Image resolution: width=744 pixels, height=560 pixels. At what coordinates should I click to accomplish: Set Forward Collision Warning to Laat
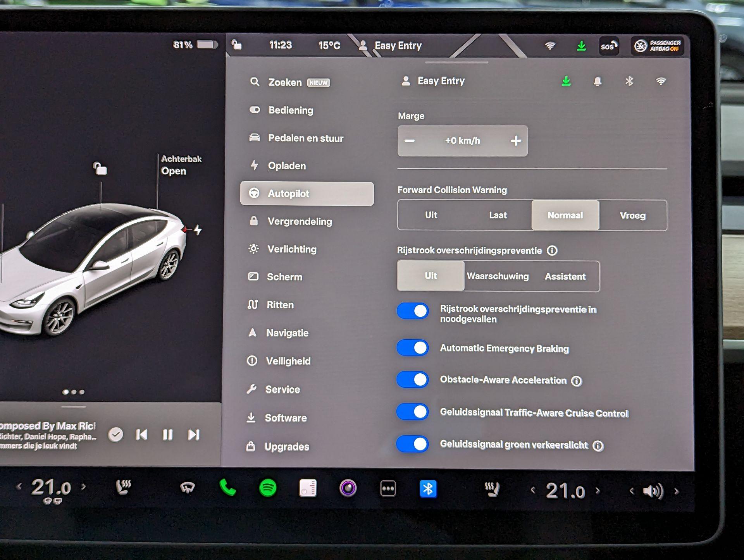[498, 215]
